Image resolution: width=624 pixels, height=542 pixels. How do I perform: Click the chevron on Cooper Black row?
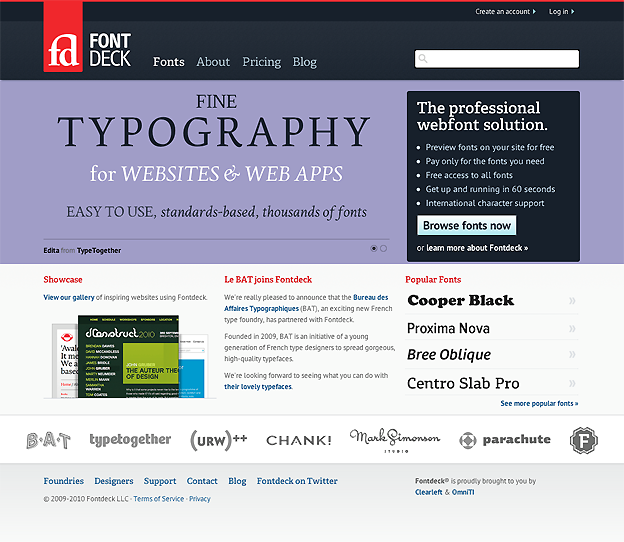pos(572,300)
